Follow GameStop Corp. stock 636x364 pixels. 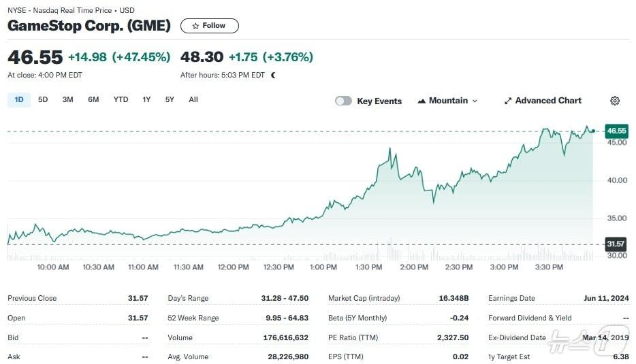pyautogui.click(x=209, y=26)
